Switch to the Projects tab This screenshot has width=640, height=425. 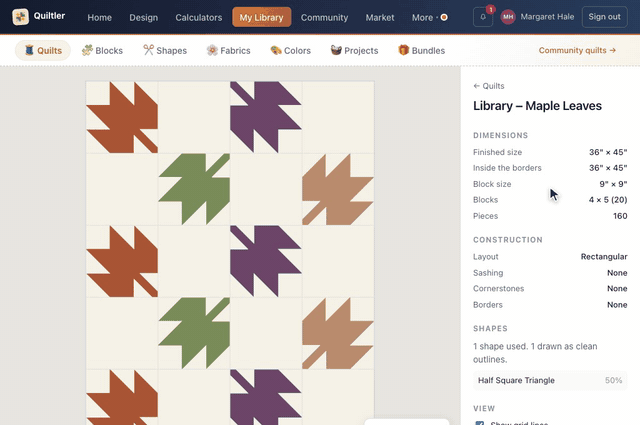(354, 51)
